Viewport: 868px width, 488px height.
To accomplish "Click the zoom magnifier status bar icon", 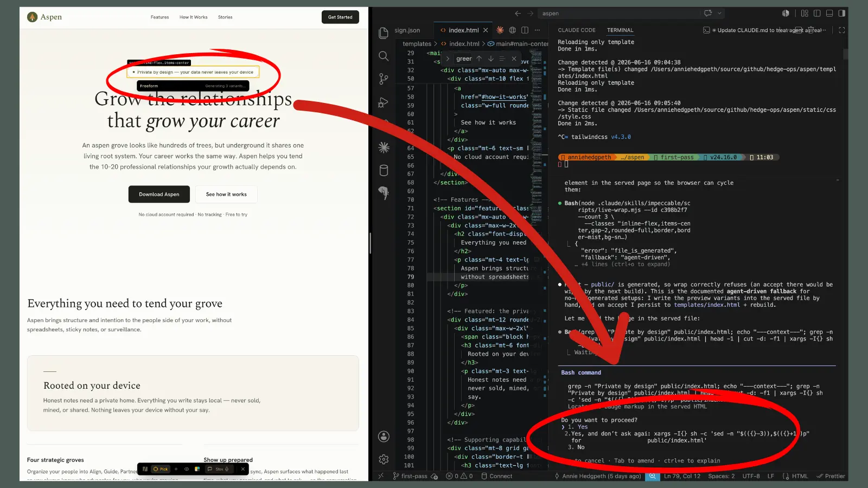I will coord(653,476).
